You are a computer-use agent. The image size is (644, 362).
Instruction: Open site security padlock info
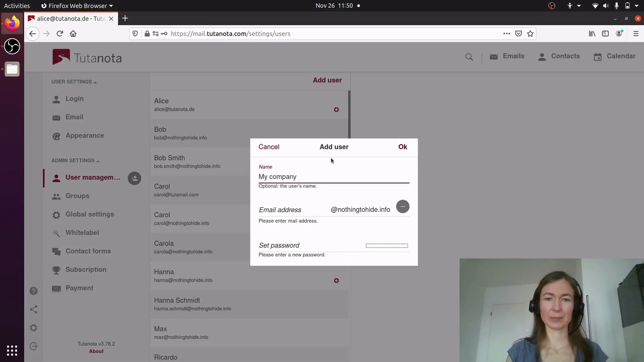tap(147, 34)
